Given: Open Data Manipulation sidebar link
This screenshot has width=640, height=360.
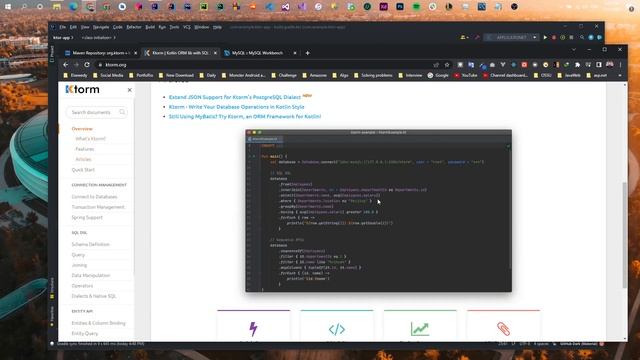Looking at the screenshot, I should [91, 275].
